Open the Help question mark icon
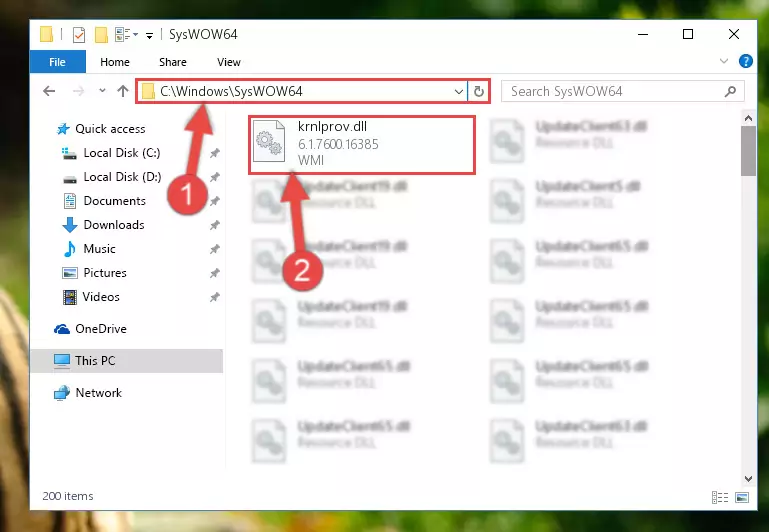The image size is (769, 532). (x=745, y=61)
